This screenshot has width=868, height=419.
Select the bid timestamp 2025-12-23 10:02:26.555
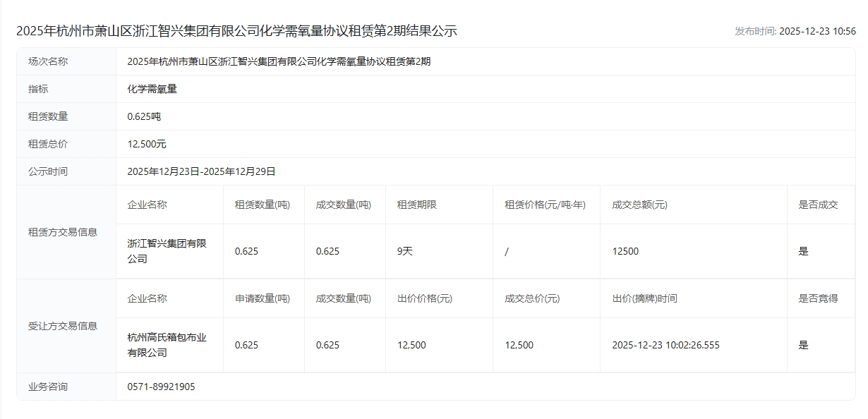click(x=665, y=345)
